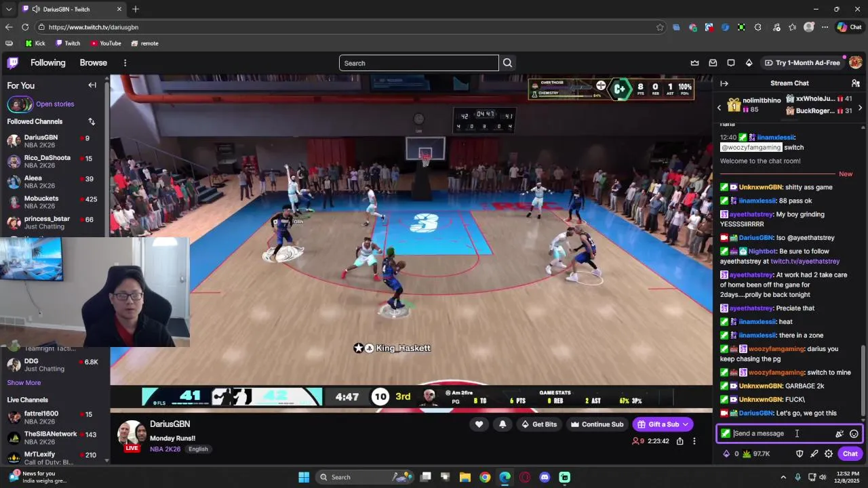This screenshot has width=868, height=488.
Task: Sort followed channels with the arrows icon
Action: pyautogui.click(x=92, y=121)
